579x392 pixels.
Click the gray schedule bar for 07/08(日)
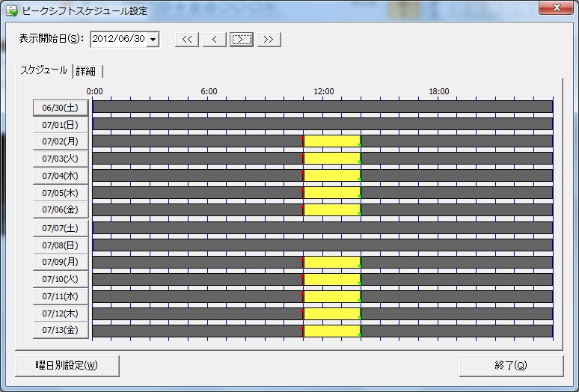[322, 245]
